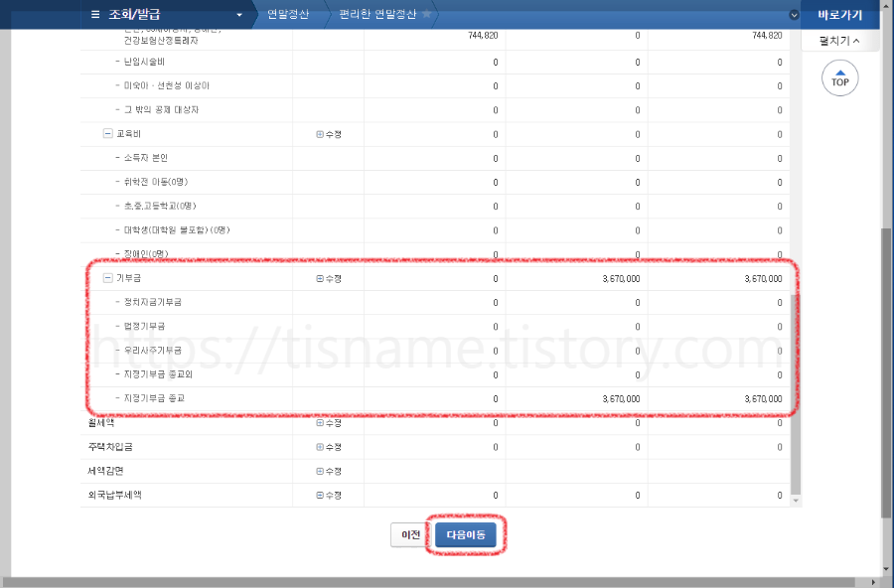Edit 주택차입금 using its 수정 button
This screenshot has height=588, width=894.
click(329, 447)
